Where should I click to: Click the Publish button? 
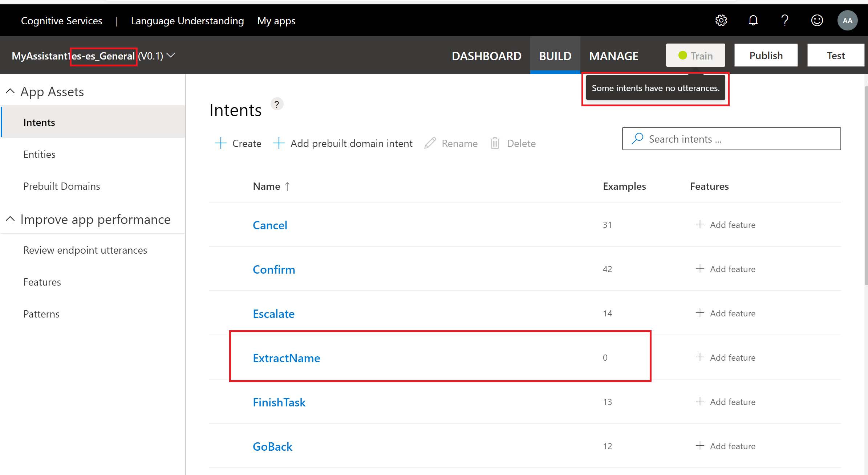(766, 55)
